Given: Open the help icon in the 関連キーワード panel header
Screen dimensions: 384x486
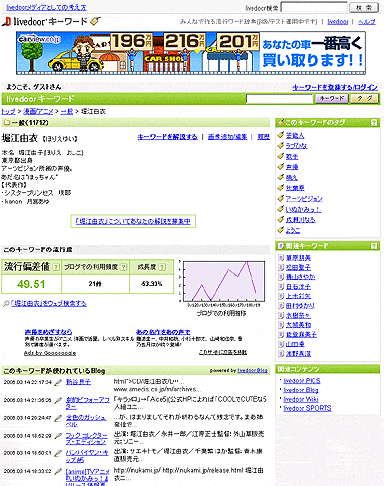Looking at the screenshot, I should (374, 246).
